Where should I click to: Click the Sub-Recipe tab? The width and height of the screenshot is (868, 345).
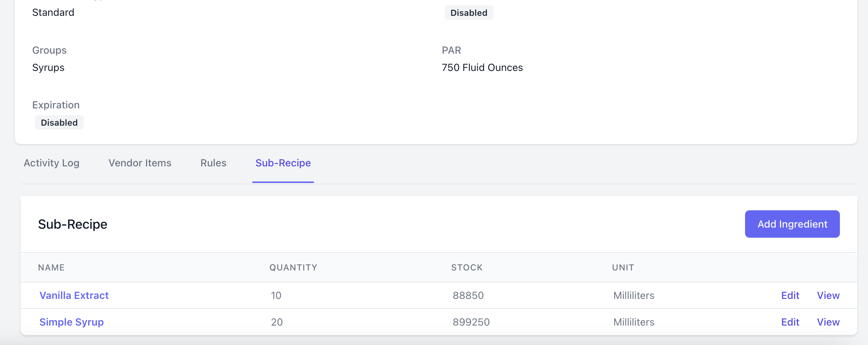coord(283,163)
